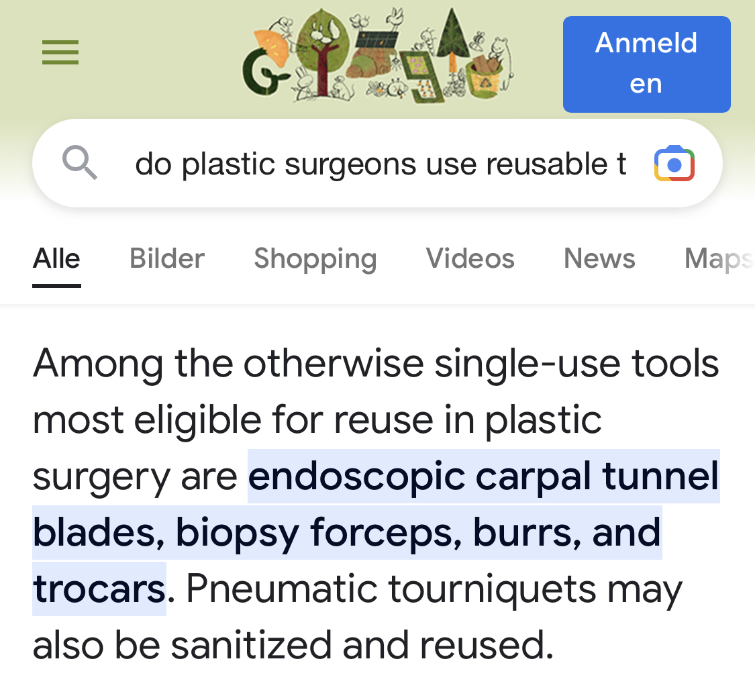
Task: Click the Earth Day Google doodle
Action: (x=378, y=55)
